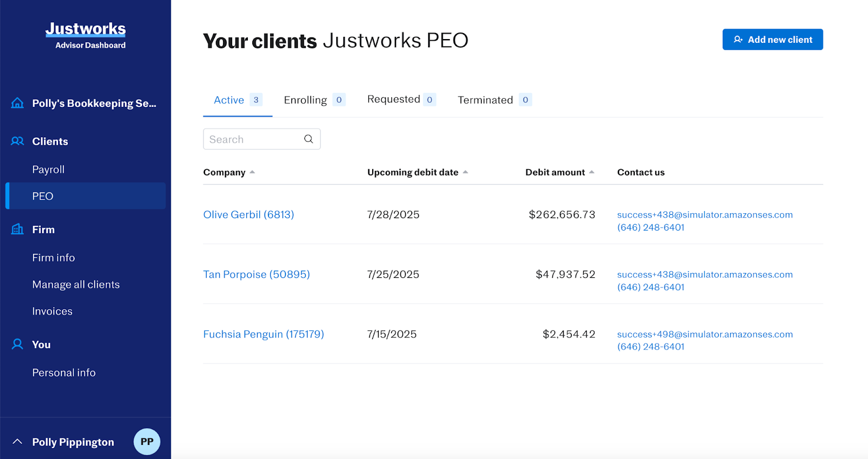Viewport: 868px width, 459px height.
Task: Click the magnifying glass search icon
Action: point(308,139)
